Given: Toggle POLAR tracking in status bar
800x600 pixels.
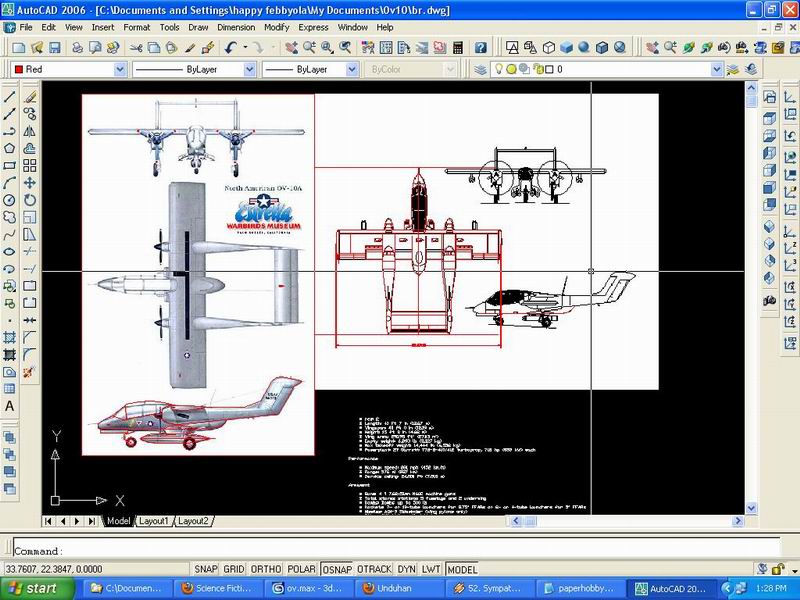Looking at the screenshot, I should 302,569.
